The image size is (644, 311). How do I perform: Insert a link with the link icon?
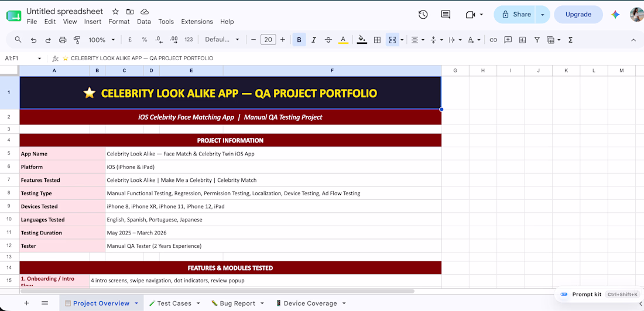point(494,40)
